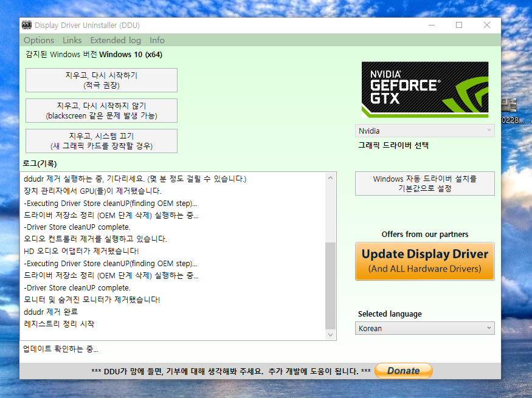This screenshot has width=532, height=398.
Task: Click the desktop icon labeled 0228...
Action: (512, 111)
